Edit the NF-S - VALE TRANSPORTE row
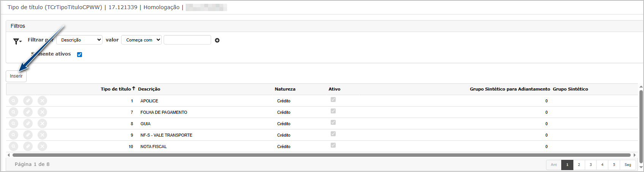 (x=28, y=135)
